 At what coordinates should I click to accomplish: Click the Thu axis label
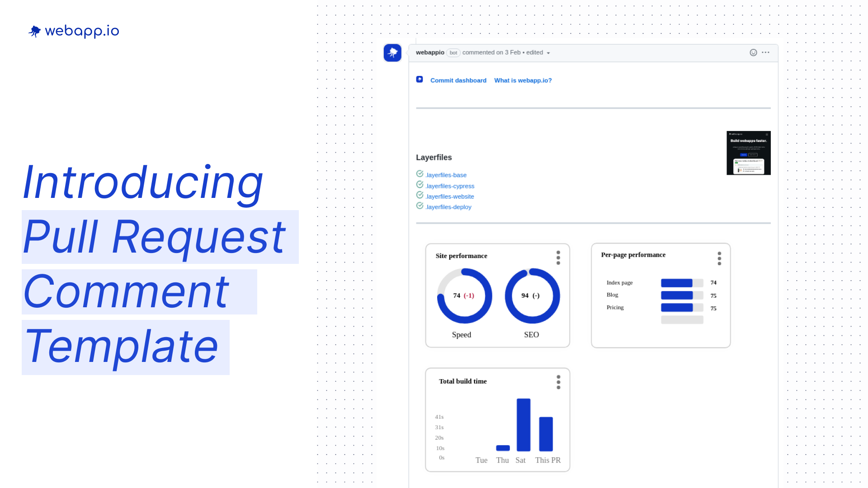pyautogui.click(x=502, y=460)
